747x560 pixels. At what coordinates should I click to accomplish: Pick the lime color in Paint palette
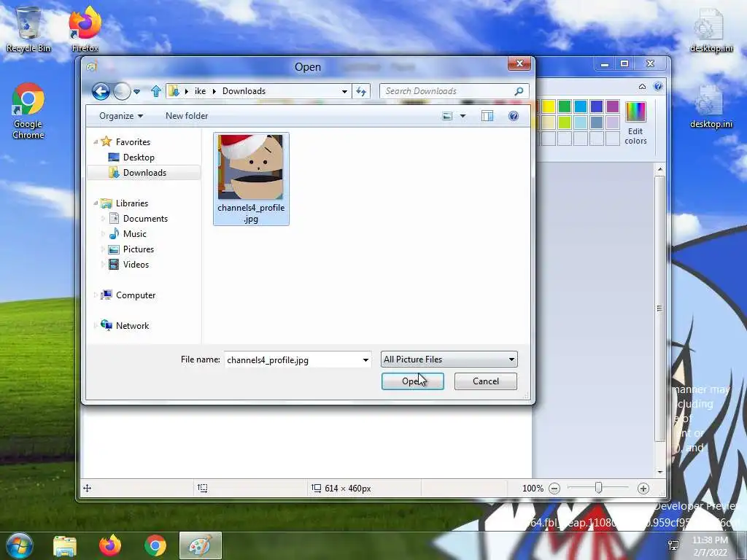(x=565, y=122)
